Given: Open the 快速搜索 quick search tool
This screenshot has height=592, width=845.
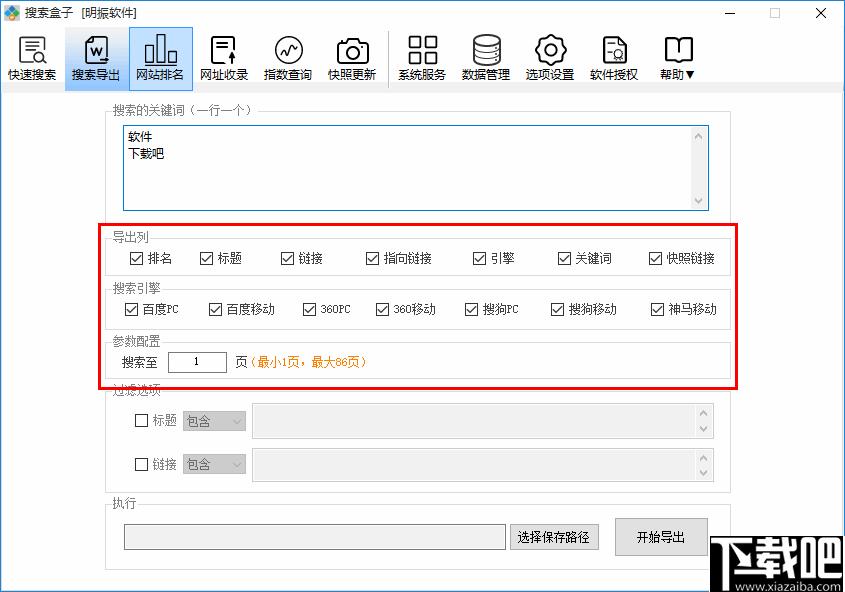Looking at the screenshot, I should pyautogui.click(x=32, y=59).
